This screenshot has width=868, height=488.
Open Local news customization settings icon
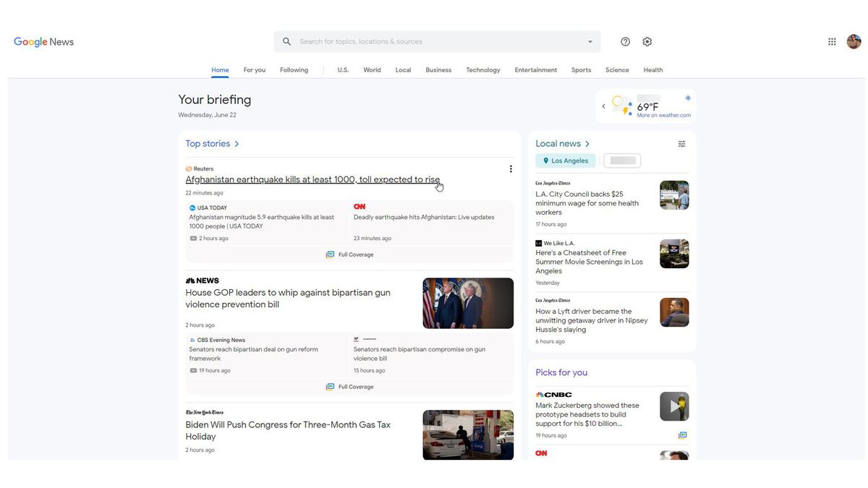pyautogui.click(x=681, y=143)
